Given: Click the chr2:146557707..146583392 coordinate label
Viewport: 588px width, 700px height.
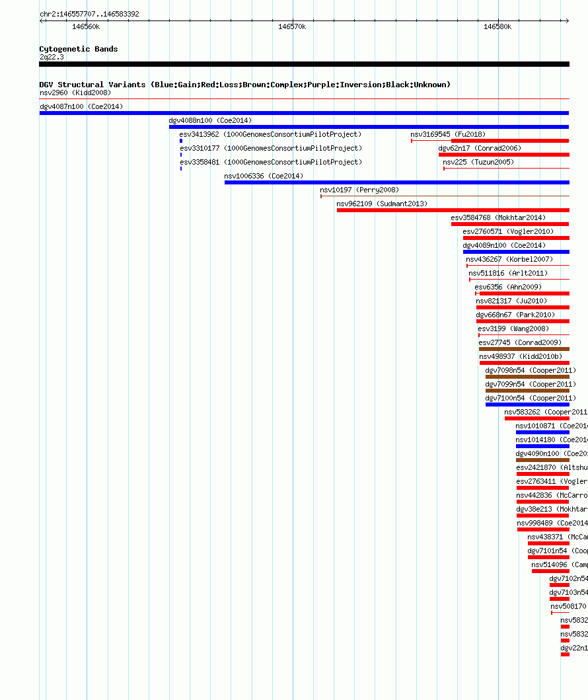Looking at the screenshot, I should (x=89, y=14).
